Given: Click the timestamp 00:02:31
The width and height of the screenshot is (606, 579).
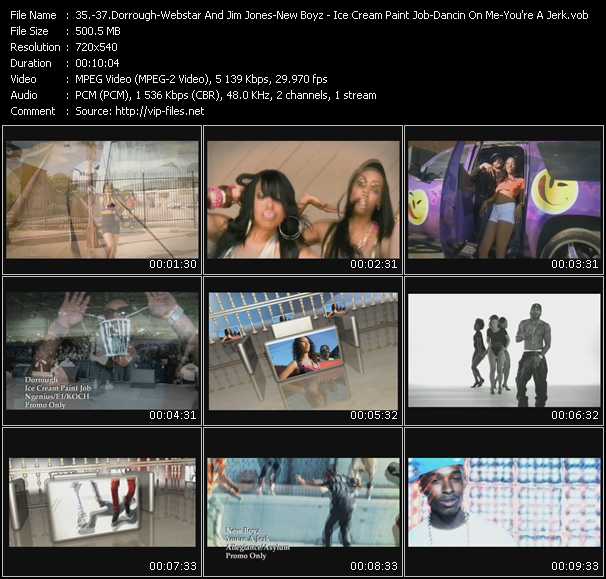Looking at the screenshot, I should coord(374,264).
